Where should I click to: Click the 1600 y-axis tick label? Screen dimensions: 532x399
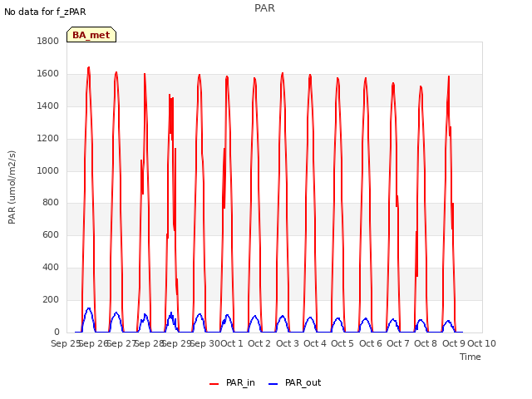click(48, 74)
